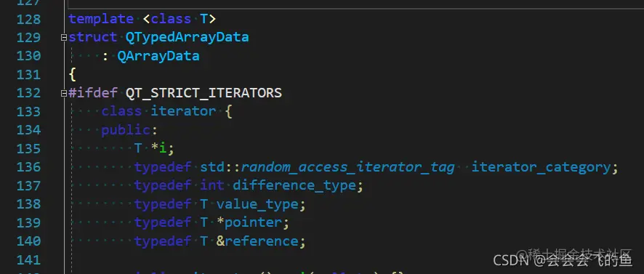Click the value_type typedef name

pyautogui.click(x=257, y=204)
